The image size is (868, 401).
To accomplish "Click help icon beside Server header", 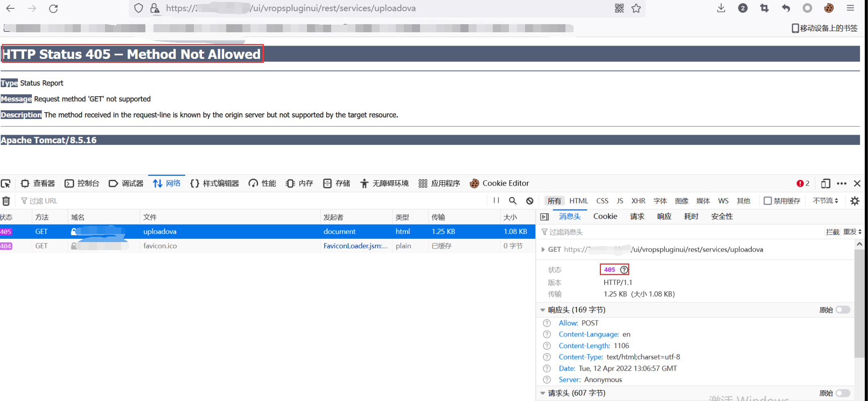I will point(547,380).
